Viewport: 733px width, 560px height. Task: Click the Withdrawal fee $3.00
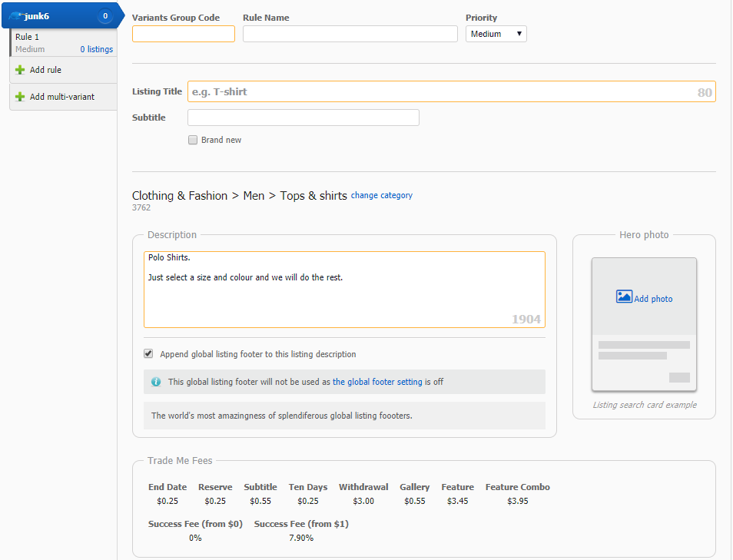coord(363,501)
